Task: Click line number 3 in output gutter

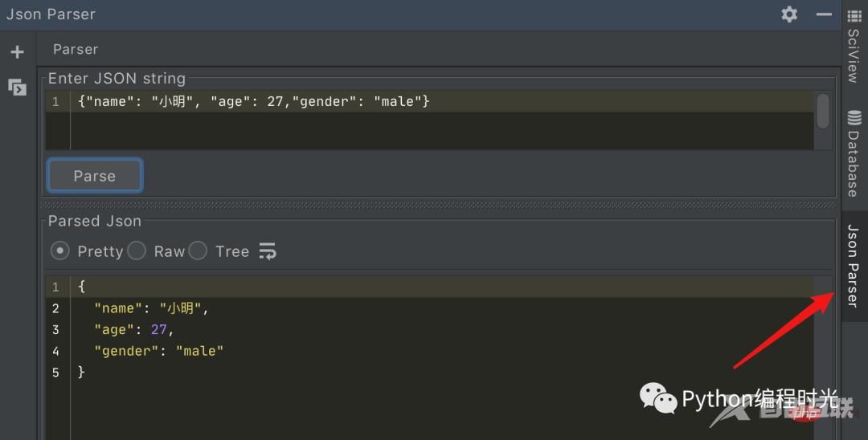Action: click(55, 329)
